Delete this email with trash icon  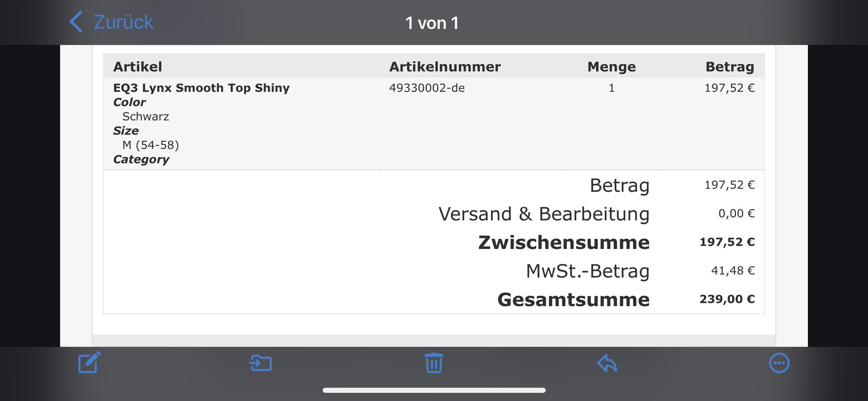pyautogui.click(x=434, y=363)
